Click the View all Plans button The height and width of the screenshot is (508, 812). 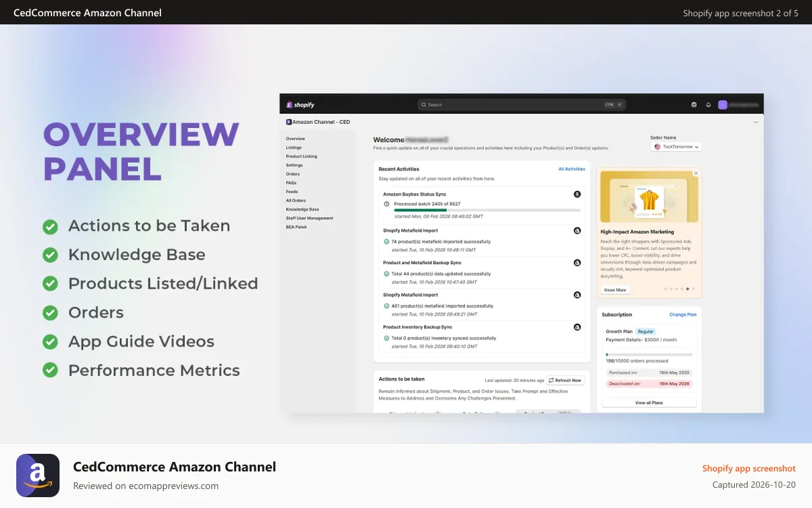[x=649, y=403]
